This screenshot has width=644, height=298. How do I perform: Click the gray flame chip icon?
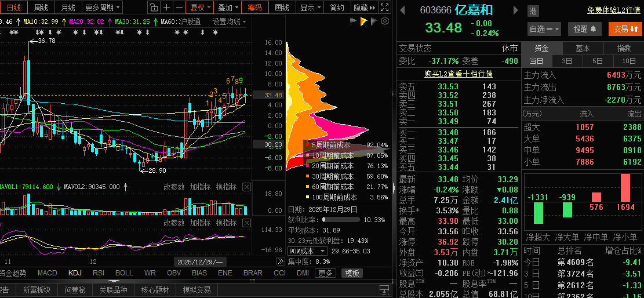point(374,21)
